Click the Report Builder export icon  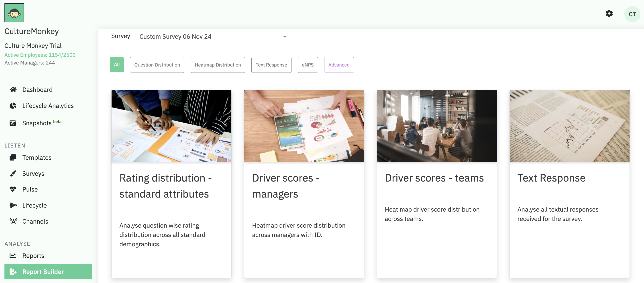(x=13, y=271)
